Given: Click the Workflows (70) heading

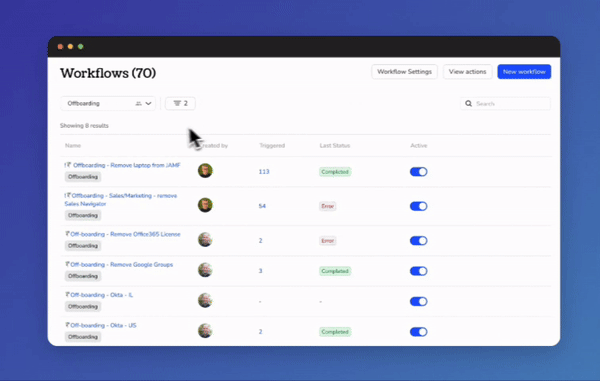Looking at the screenshot, I should coord(108,73).
